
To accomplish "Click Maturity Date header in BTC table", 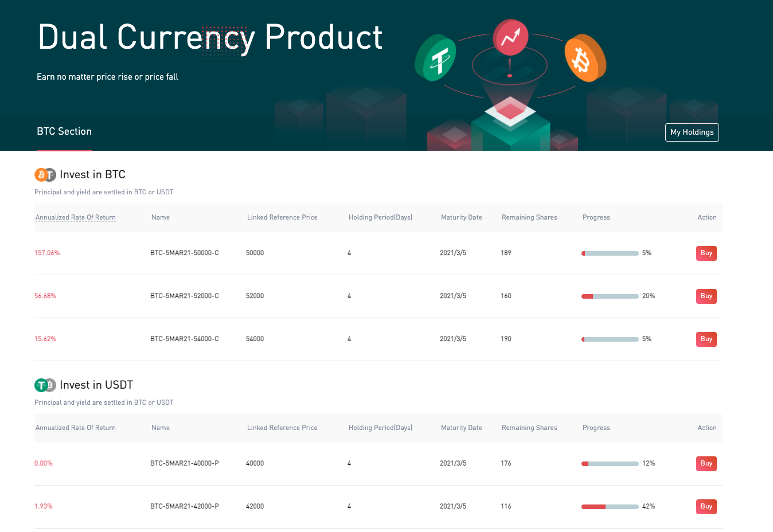I will 462,217.
